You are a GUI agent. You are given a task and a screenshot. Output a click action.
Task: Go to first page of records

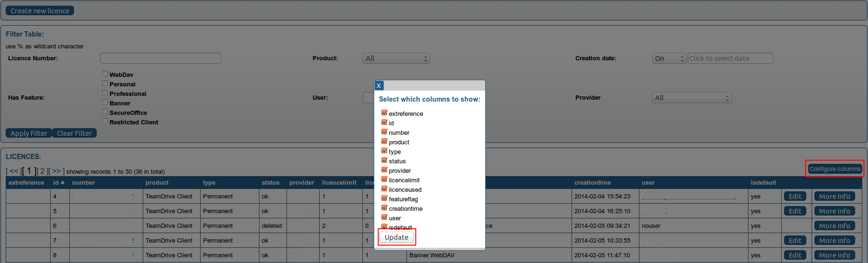[x=14, y=171]
